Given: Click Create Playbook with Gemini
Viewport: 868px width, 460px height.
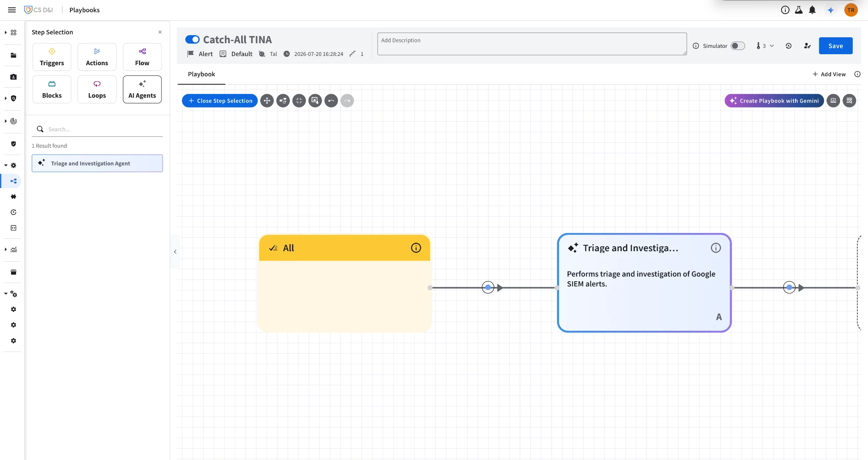Looking at the screenshot, I should pyautogui.click(x=774, y=101).
